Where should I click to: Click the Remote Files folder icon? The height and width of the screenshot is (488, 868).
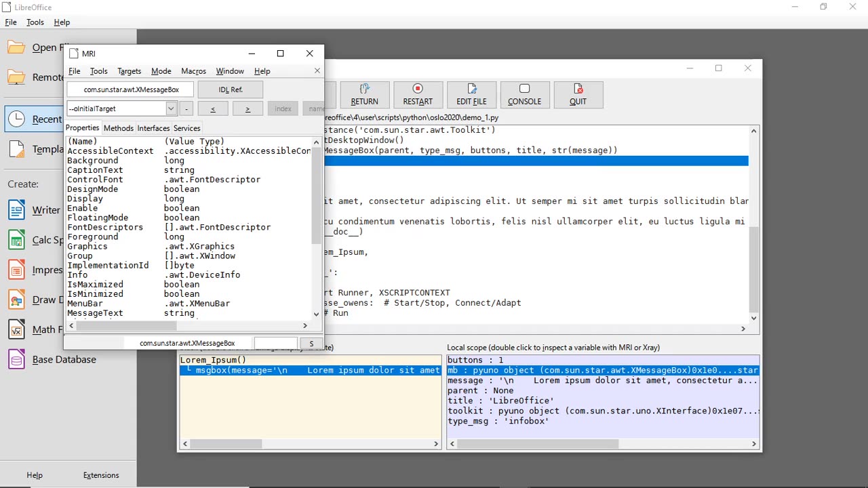17,77
